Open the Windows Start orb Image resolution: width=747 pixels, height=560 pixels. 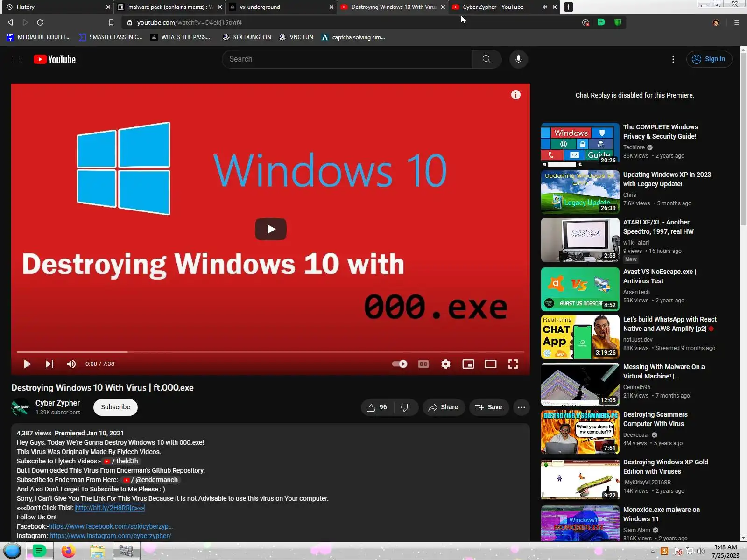click(13, 551)
